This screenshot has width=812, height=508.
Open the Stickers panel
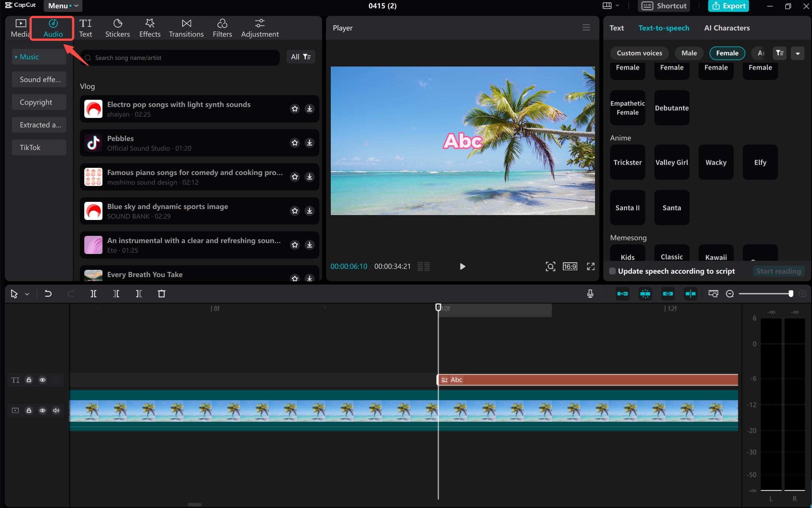point(117,28)
